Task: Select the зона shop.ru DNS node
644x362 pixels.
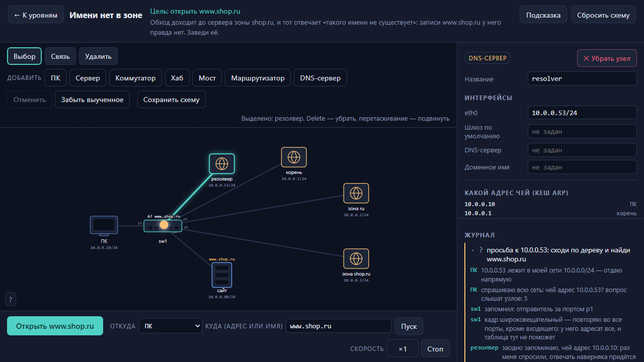Action: pyautogui.click(x=356, y=258)
